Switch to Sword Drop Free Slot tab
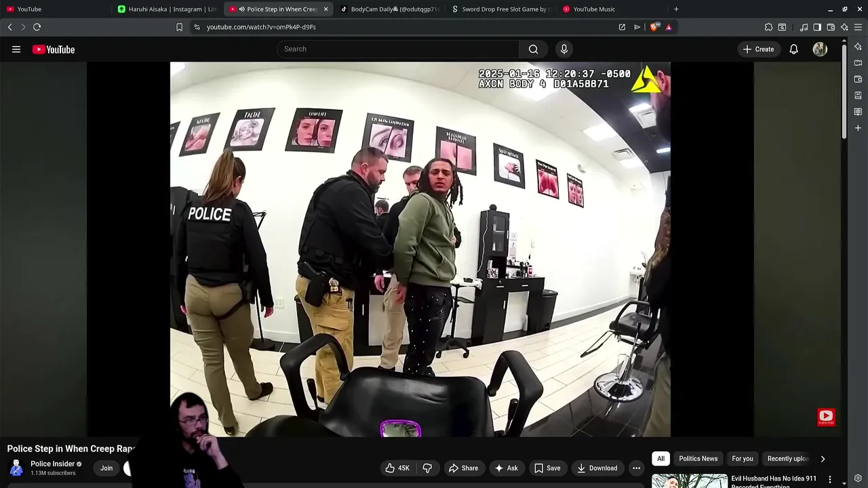The width and height of the screenshot is (868, 488). click(x=501, y=9)
